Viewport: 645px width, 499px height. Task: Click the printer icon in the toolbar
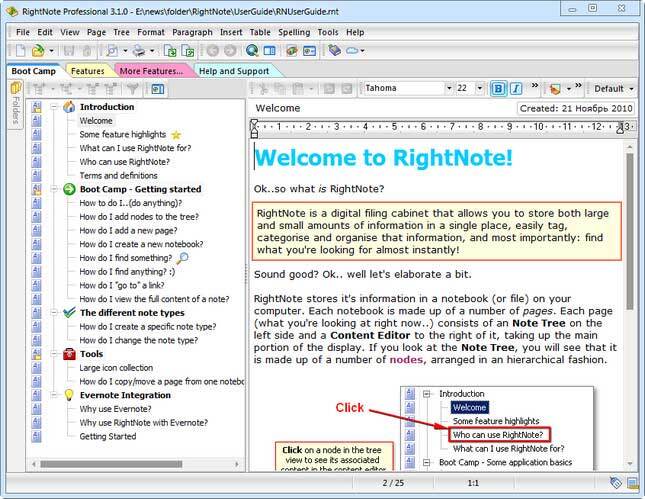139,51
